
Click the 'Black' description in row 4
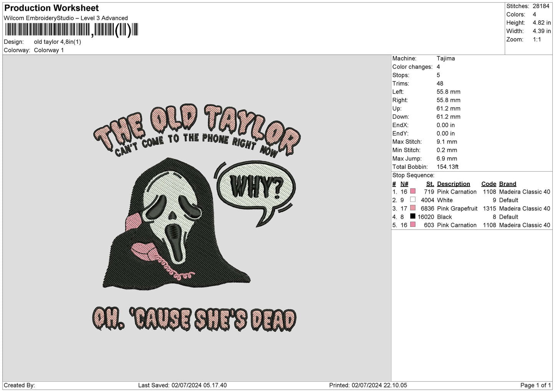click(445, 217)
